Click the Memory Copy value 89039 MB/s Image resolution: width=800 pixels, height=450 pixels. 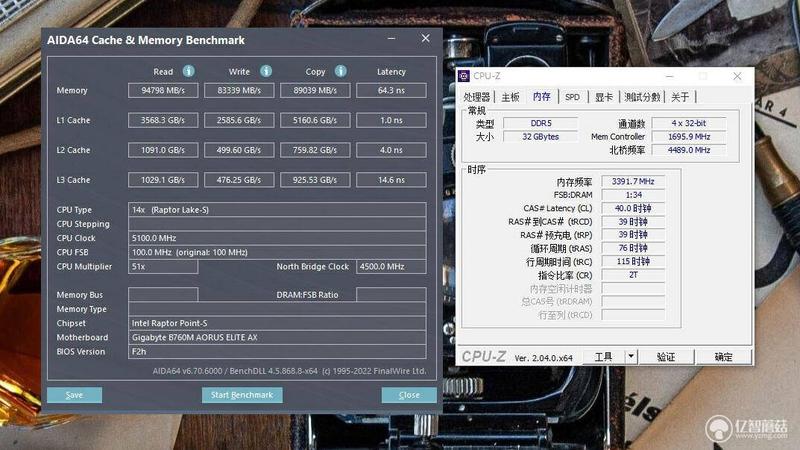[x=315, y=90]
